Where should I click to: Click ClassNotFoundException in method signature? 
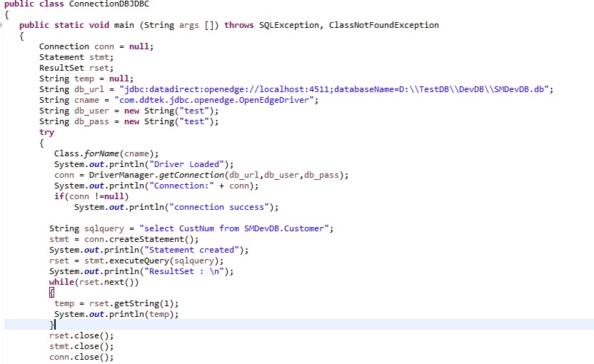pos(384,25)
